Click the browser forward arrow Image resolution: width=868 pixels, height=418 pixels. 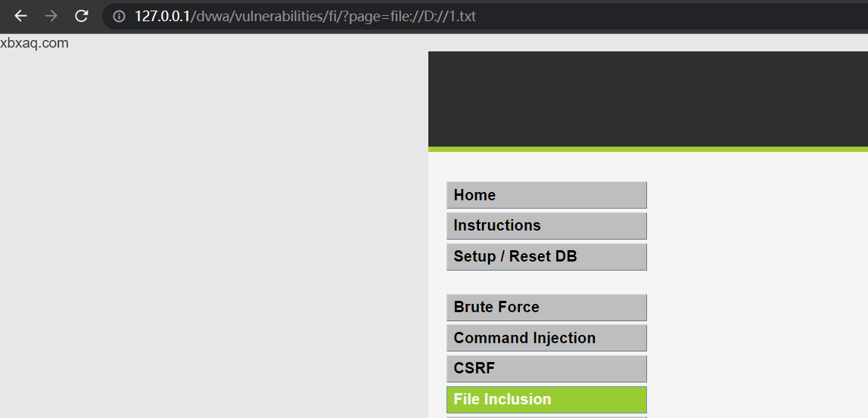click(51, 16)
